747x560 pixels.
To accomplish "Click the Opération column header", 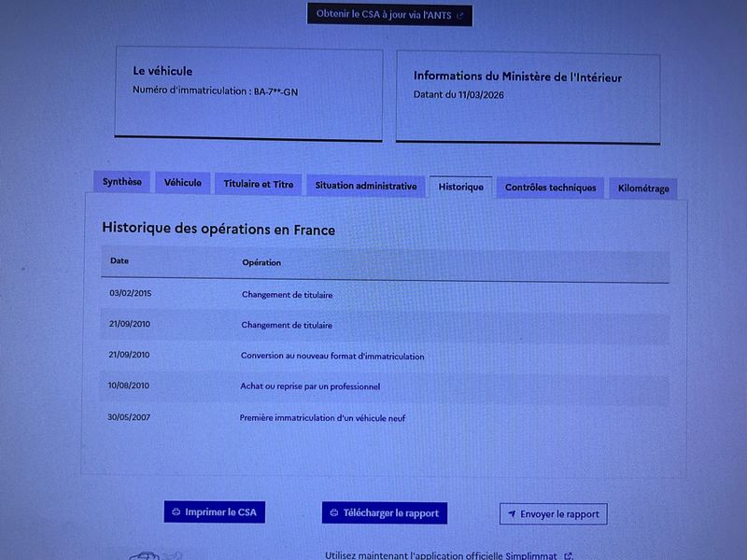I will pos(261,262).
